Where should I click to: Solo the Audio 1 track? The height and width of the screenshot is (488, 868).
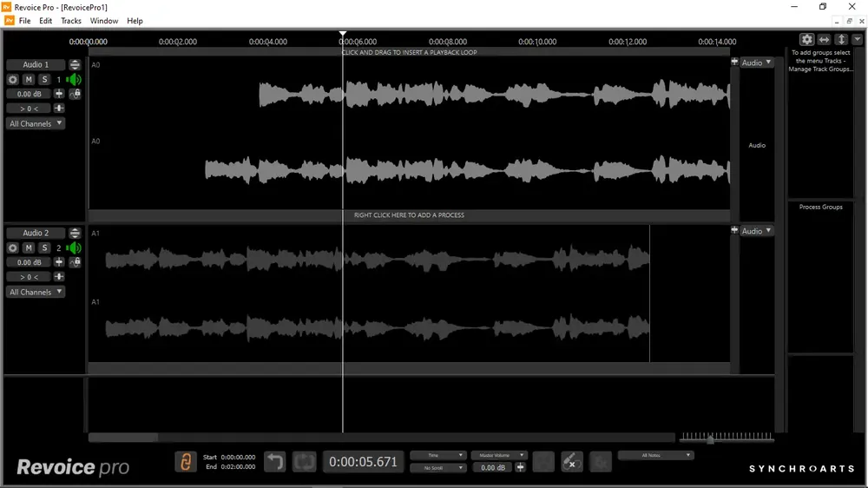[x=45, y=80]
